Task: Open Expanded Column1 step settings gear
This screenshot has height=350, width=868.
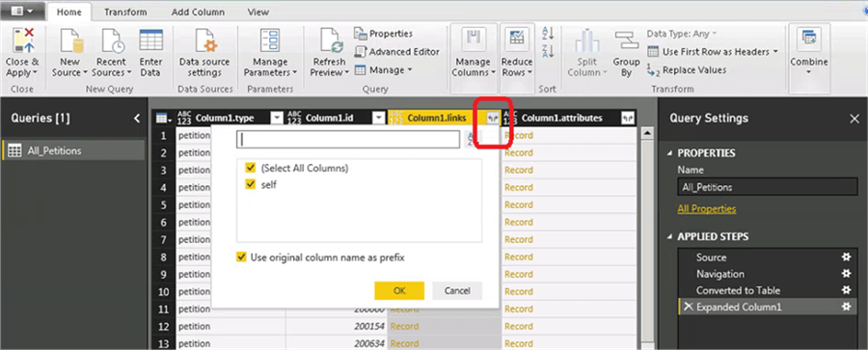Action: point(846,307)
